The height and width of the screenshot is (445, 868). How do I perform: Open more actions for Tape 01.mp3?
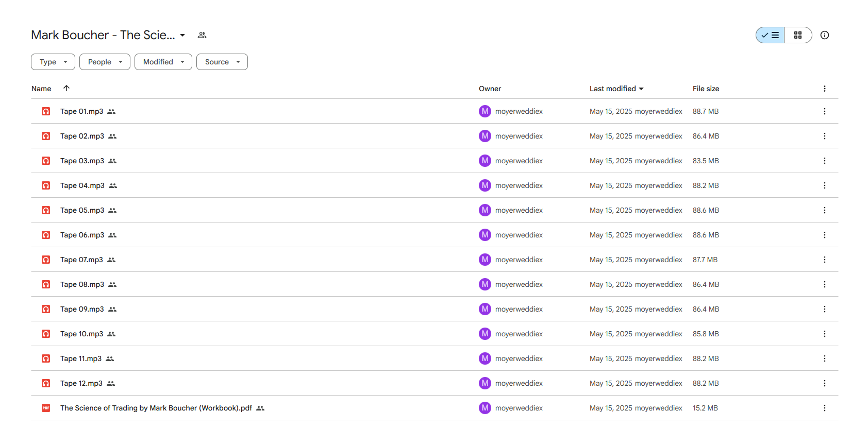[x=825, y=111]
